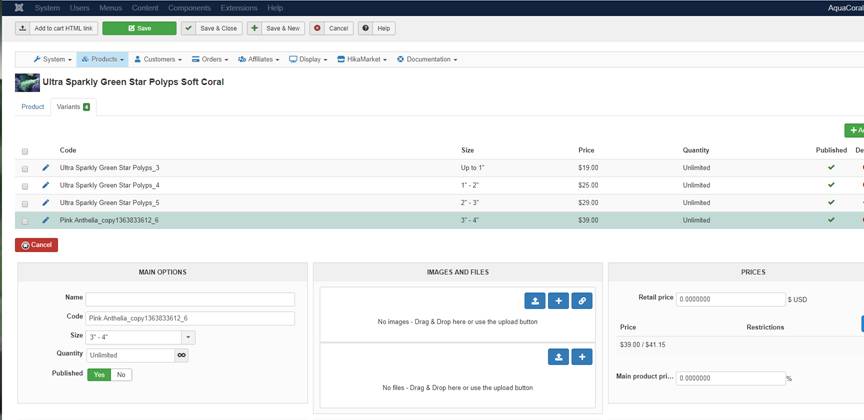
Task: Edit Ultra Sparkly Green Star Polyps_3 pencil icon
Action: [46, 168]
